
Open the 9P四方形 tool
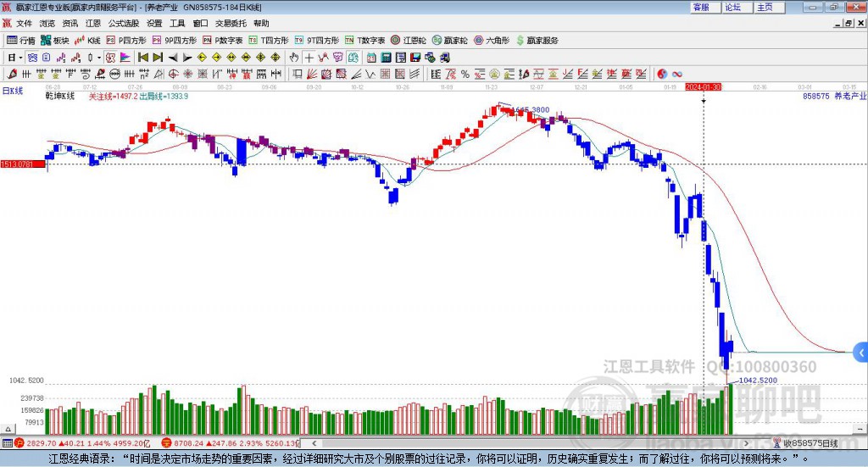(x=175, y=41)
